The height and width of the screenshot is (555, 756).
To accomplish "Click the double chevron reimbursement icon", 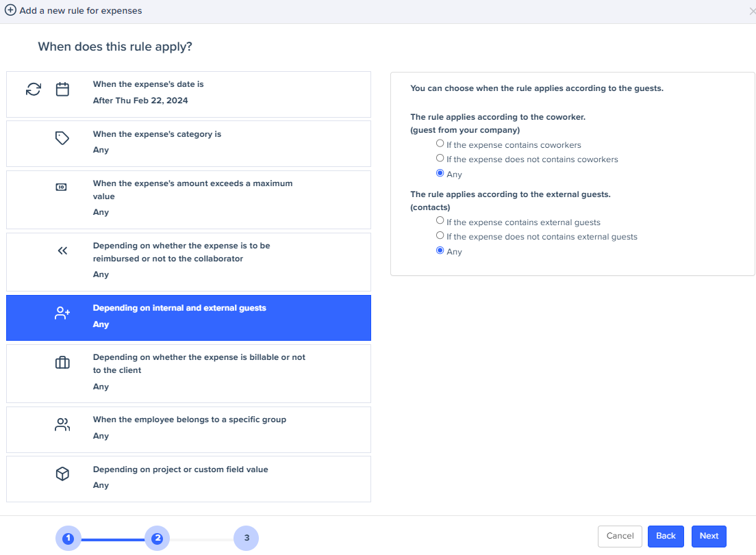I will coord(62,250).
